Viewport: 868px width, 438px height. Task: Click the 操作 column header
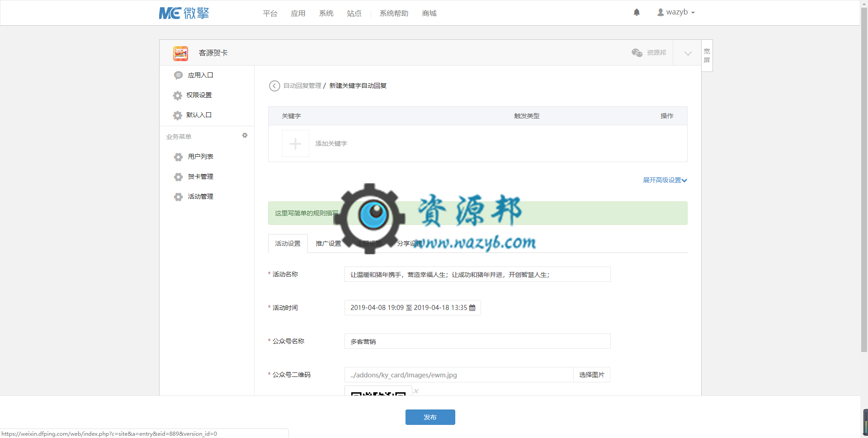pyautogui.click(x=667, y=116)
